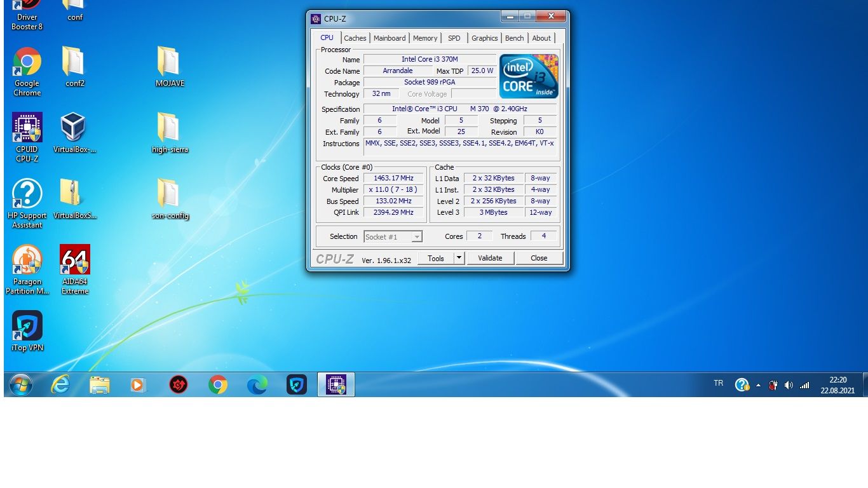Screen dimensions: 868x488
Task: Click the help question mark tray icon
Action: pos(742,384)
